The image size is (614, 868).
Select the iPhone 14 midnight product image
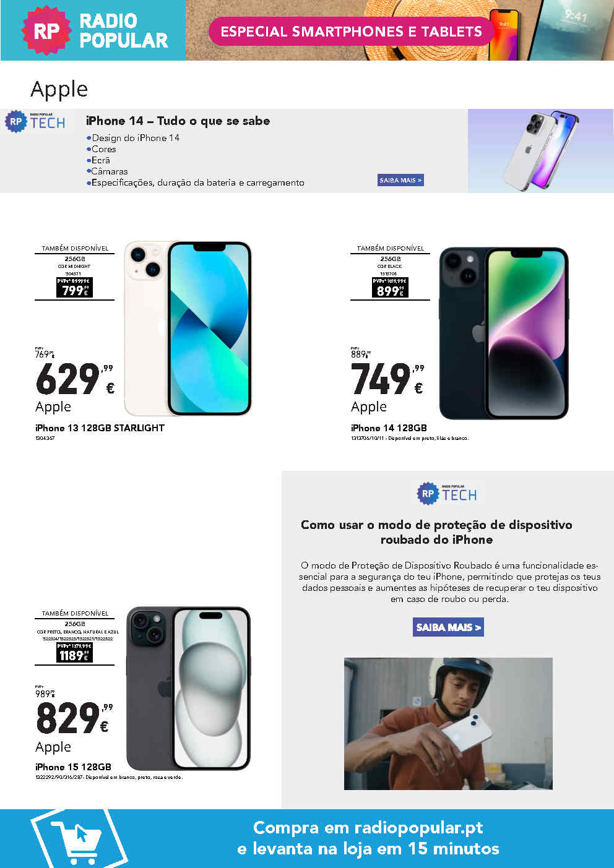504,333
